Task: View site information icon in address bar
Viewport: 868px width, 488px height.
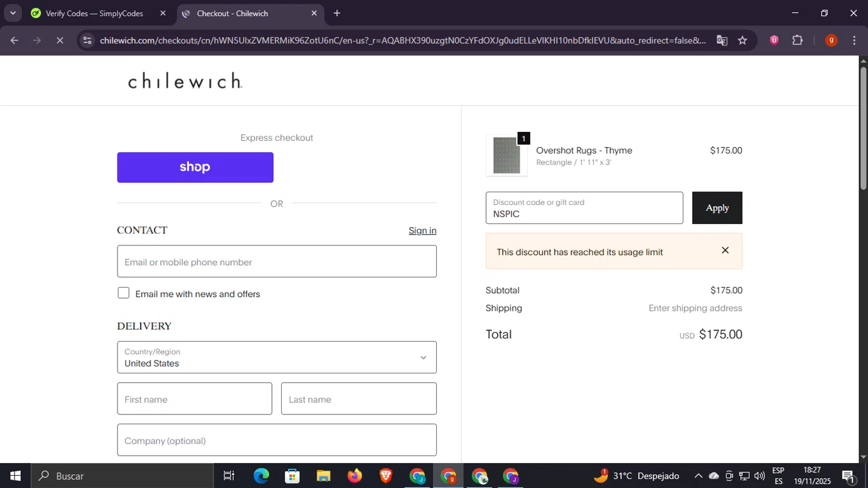Action: tap(87, 41)
